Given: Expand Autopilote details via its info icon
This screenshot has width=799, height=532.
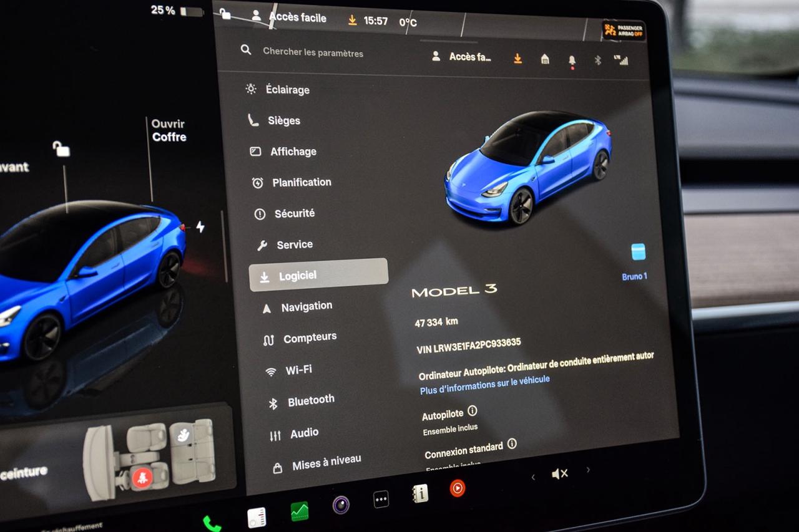Looking at the screenshot, I should [473, 412].
